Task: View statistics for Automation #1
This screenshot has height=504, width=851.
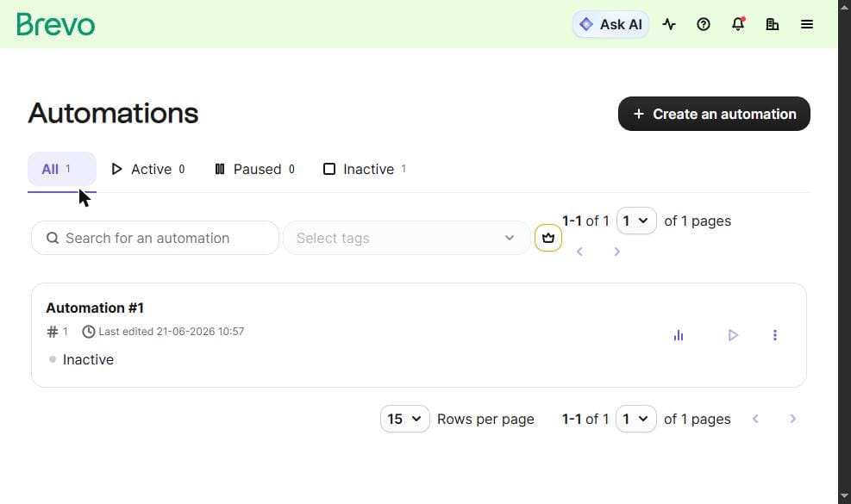Action: [x=679, y=335]
